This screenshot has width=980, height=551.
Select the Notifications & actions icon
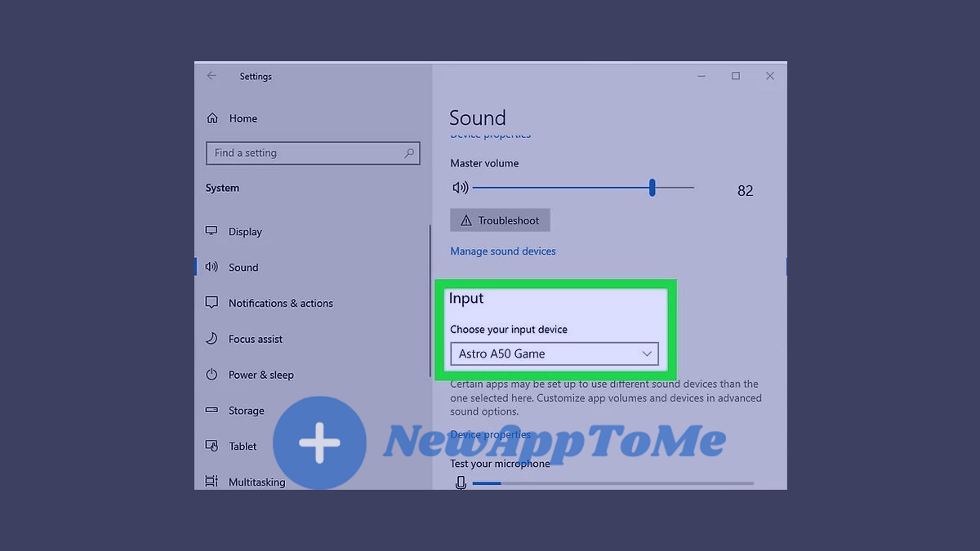click(212, 303)
